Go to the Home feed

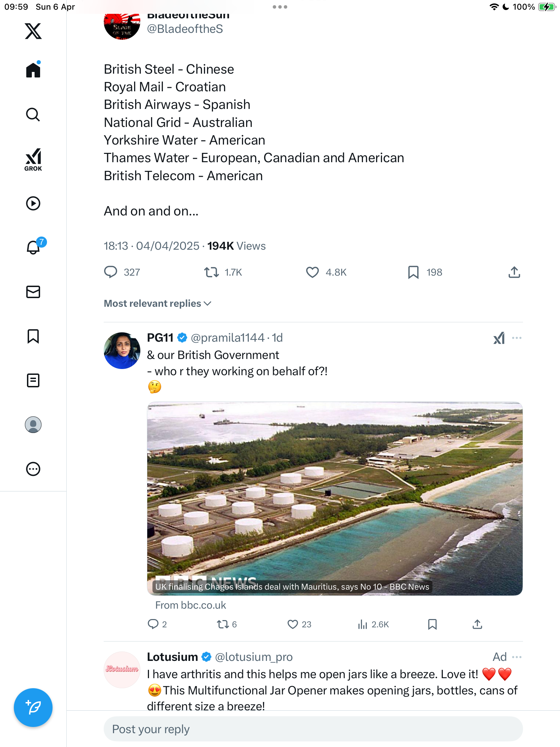click(x=33, y=70)
